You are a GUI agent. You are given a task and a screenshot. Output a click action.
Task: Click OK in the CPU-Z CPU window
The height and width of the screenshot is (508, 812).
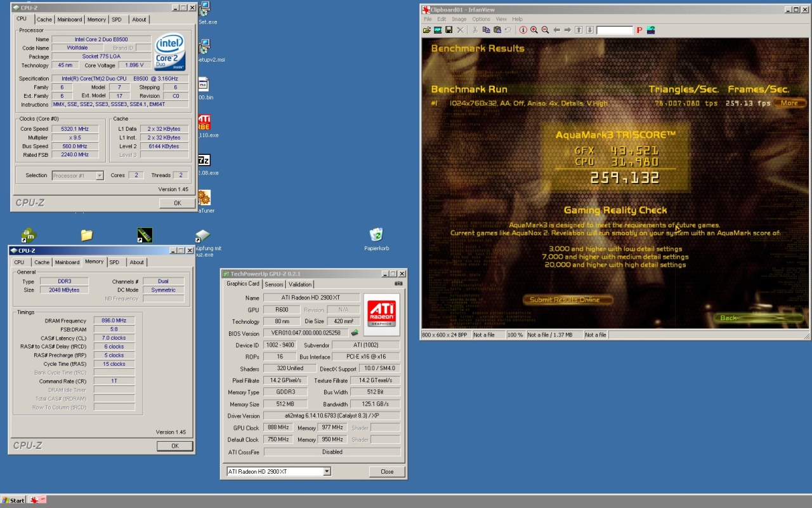click(x=177, y=203)
